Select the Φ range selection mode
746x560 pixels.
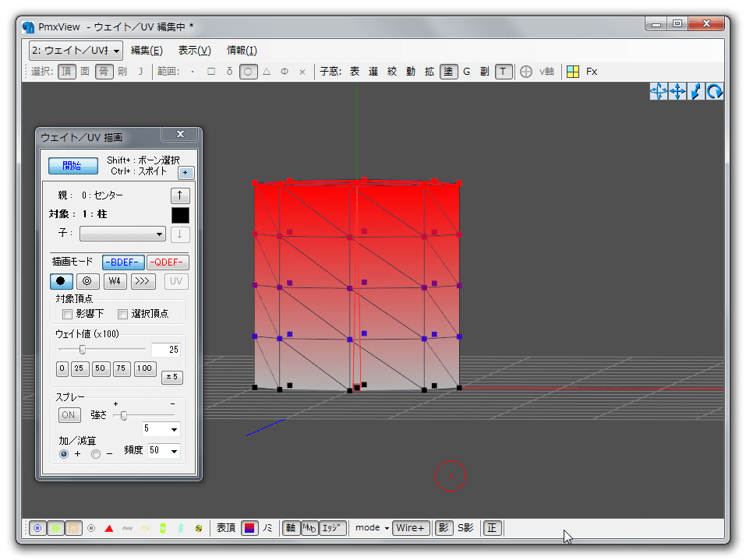pos(285,72)
